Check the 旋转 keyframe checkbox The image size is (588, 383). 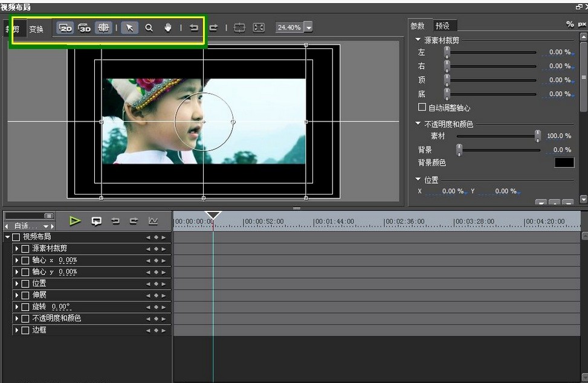[25, 306]
